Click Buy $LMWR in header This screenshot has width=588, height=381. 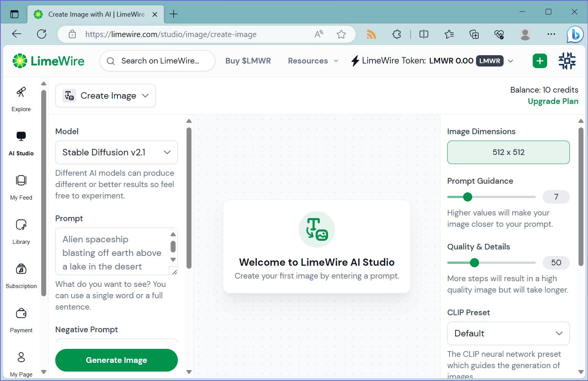pyautogui.click(x=248, y=61)
